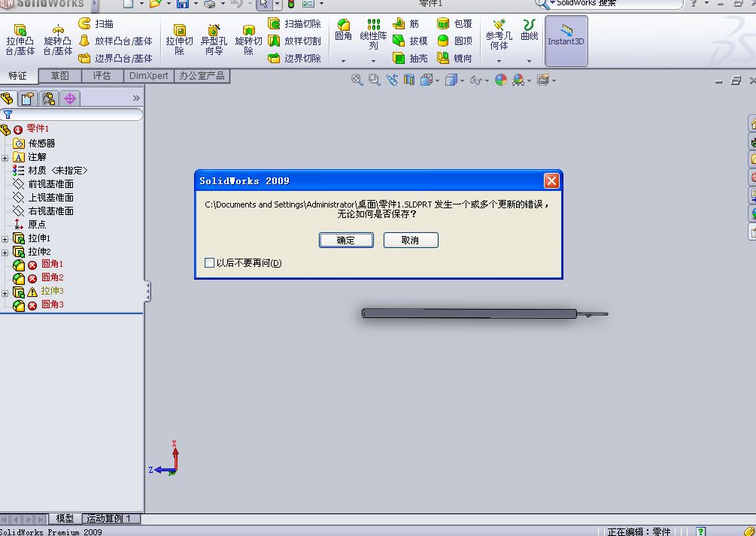Open the dropdown arrow below 参考几何体
This screenshot has height=536, width=756.
[499, 61]
